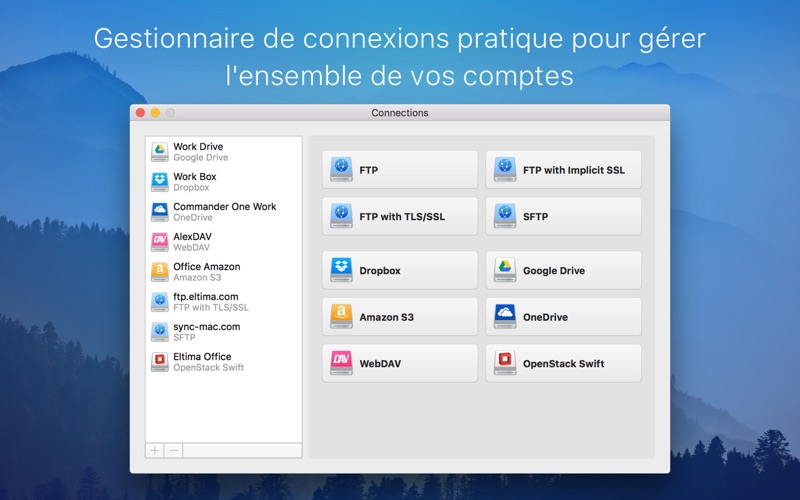
Task: Close the Connections window
Action: pos(140,113)
